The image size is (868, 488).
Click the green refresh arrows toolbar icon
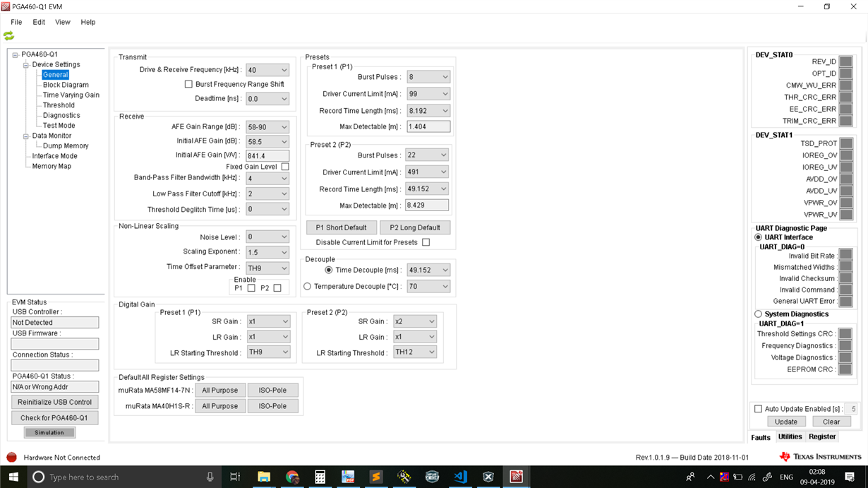[x=8, y=35]
